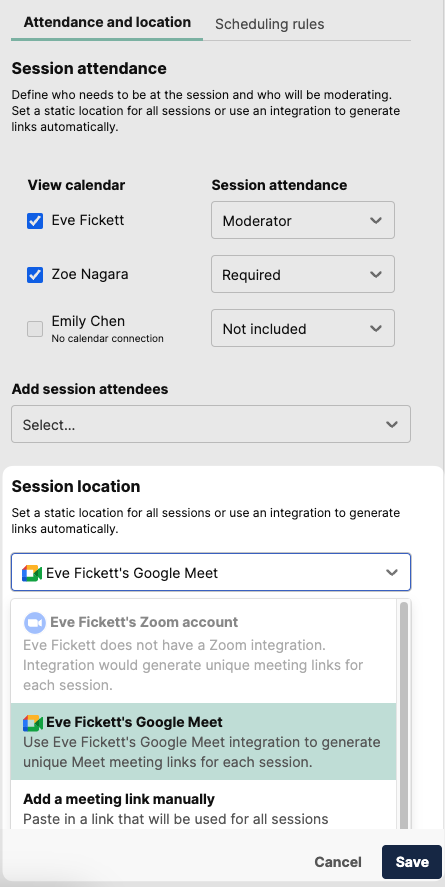445x887 pixels.
Task: Click the chevron of the Session location field
Action: pyautogui.click(x=392, y=572)
